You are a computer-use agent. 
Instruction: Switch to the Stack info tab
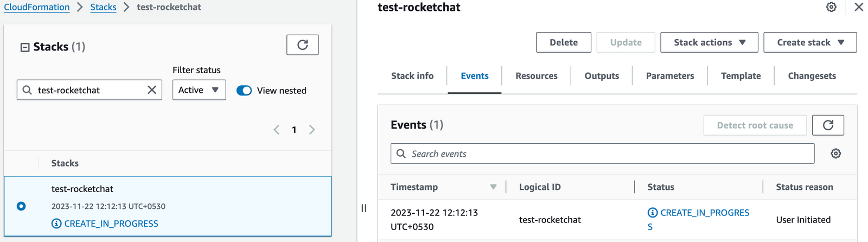412,76
